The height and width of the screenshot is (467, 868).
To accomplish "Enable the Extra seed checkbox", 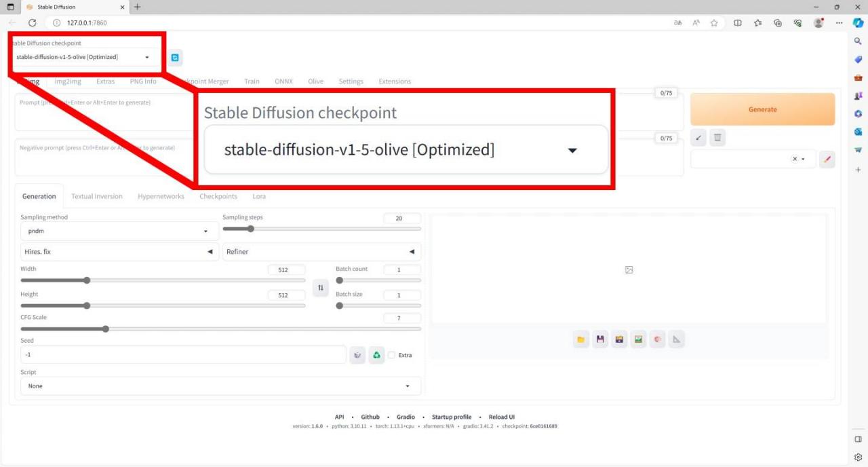I will [x=391, y=355].
